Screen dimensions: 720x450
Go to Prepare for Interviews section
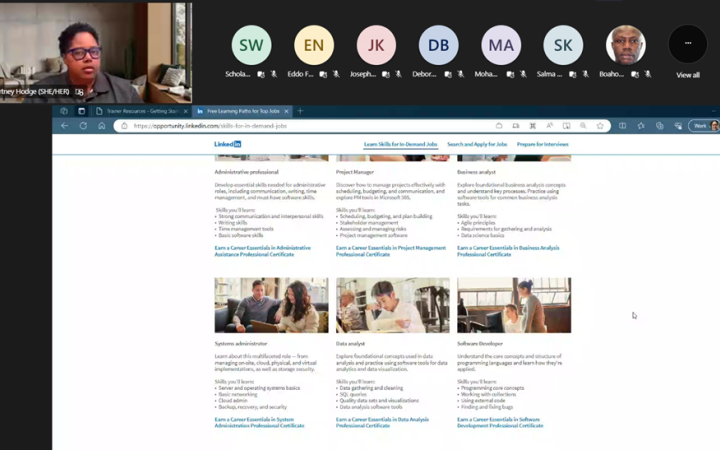tap(543, 145)
